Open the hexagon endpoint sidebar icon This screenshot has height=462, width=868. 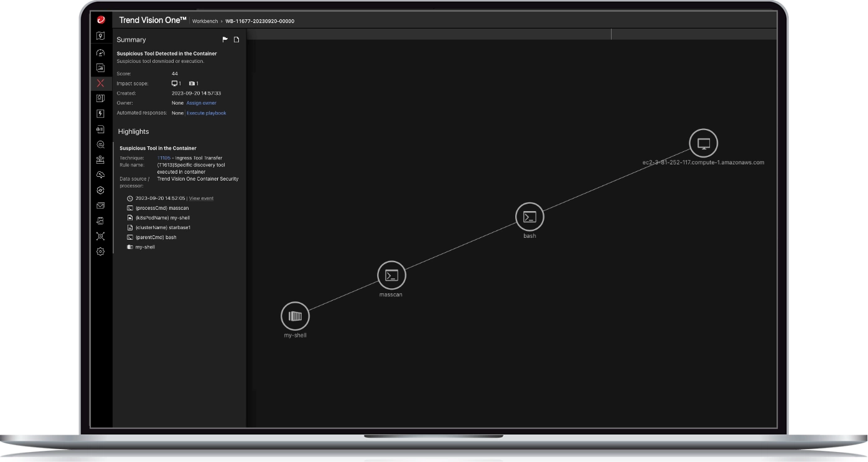tap(101, 190)
